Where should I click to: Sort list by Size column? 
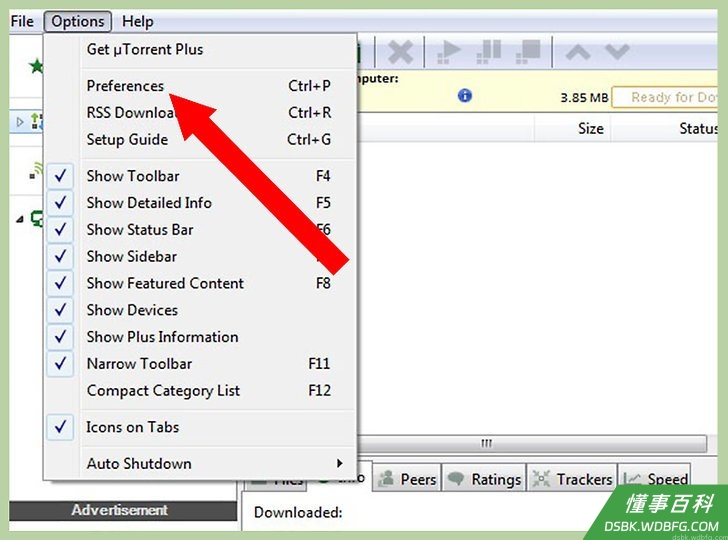pos(573,128)
